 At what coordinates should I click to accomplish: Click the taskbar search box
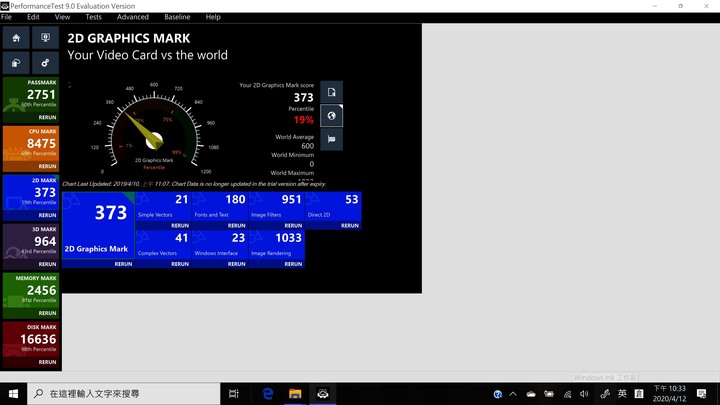124,394
